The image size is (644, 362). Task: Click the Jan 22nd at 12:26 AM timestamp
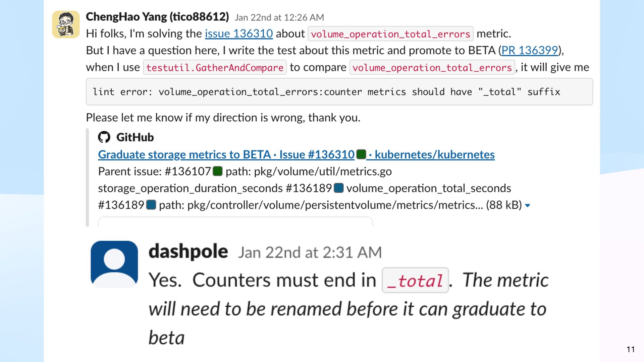tap(279, 17)
